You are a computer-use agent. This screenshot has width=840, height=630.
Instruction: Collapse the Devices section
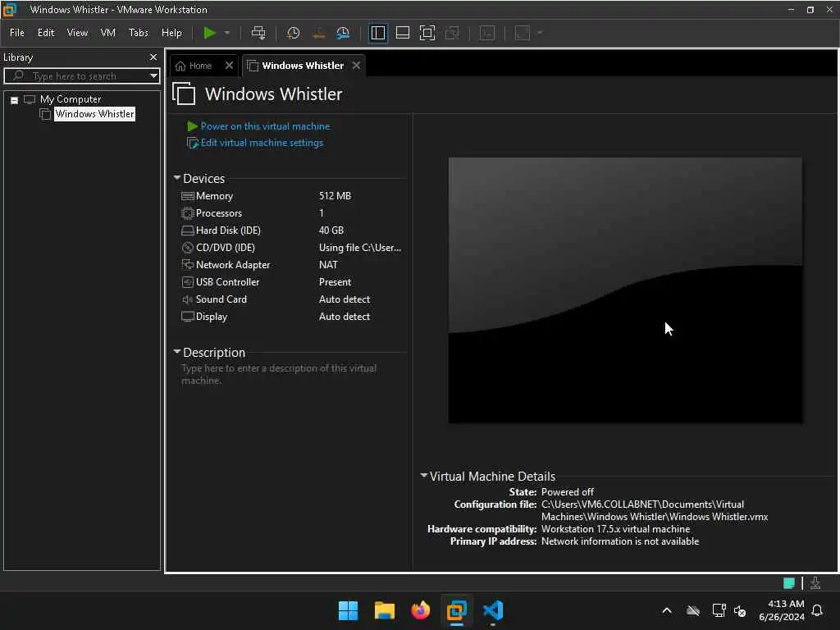[x=177, y=177]
